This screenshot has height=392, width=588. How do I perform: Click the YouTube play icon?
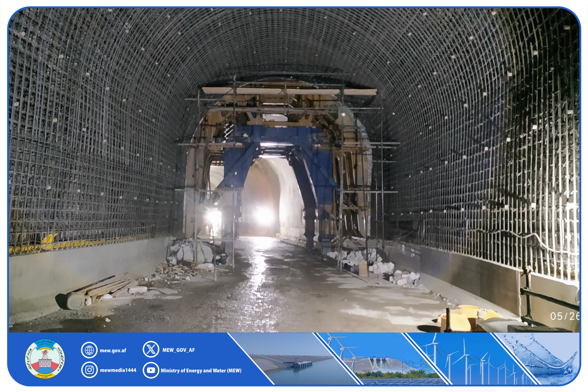tap(151, 370)
